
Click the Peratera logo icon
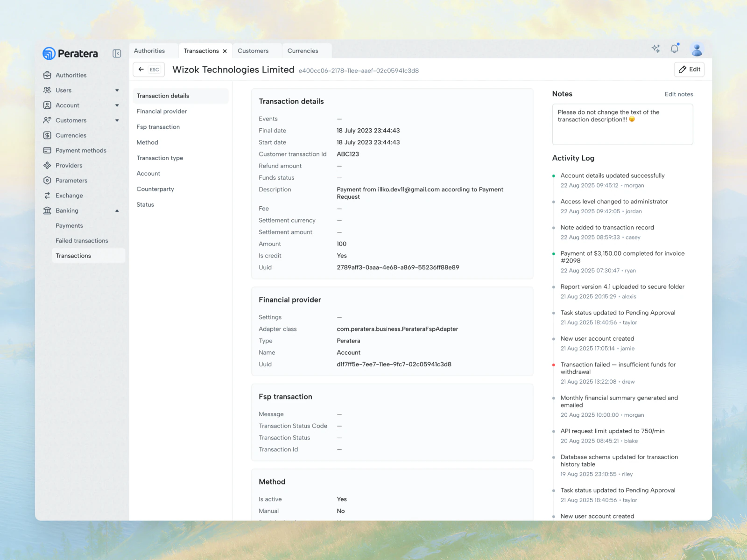(49, 54)
